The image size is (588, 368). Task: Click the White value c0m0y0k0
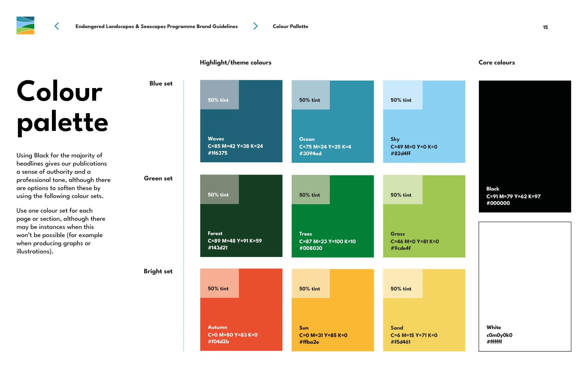499,335
